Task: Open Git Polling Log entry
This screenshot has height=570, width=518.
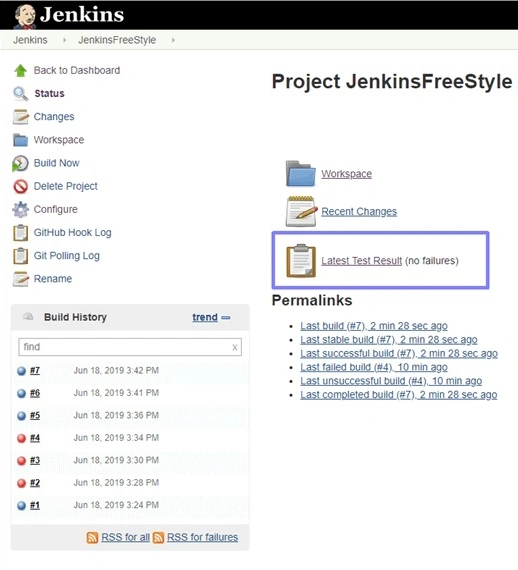Action: click(x=67, y=256)
